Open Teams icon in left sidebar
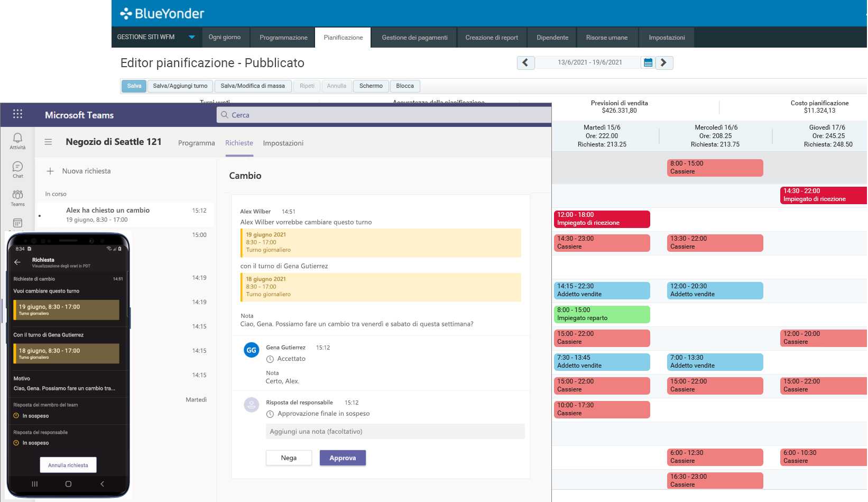868x502 pixels. [17, 195]
